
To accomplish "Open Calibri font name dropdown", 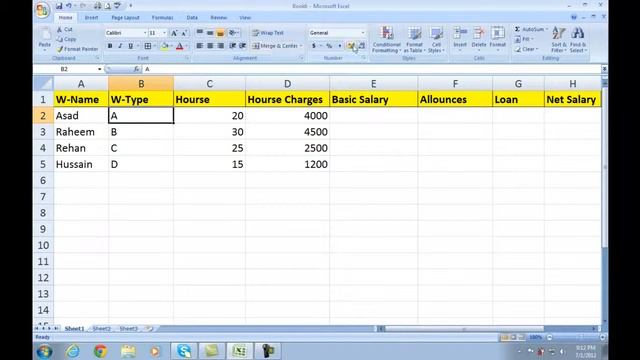I will [144, 33].
